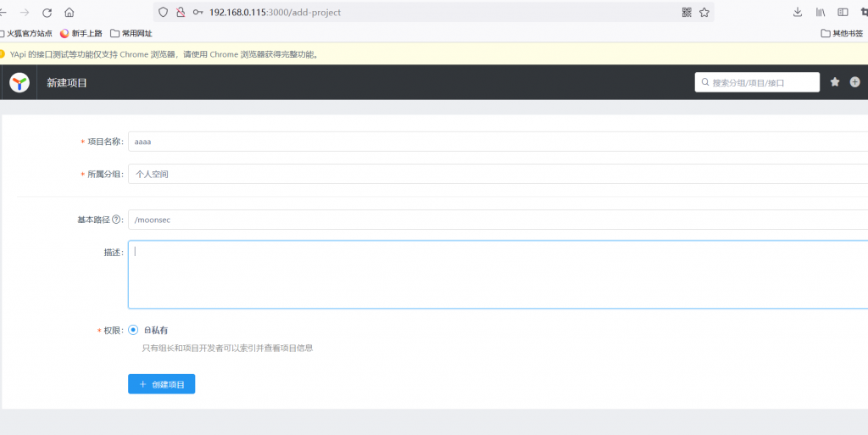Click the YApi logo in header
The height and width of the screenshot is (435, 868).
pos(19,82)
